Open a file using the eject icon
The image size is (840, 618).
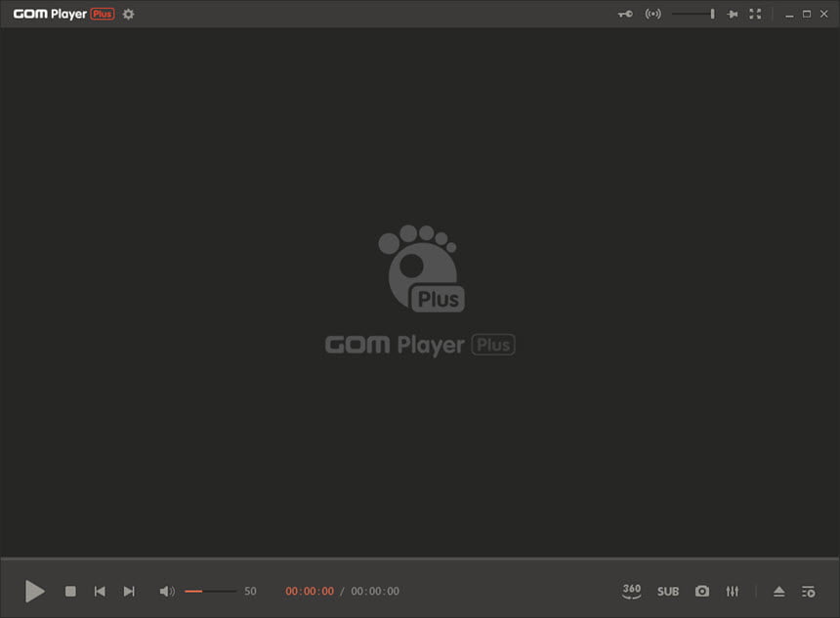pyautogui.click(x=778, y=591)
